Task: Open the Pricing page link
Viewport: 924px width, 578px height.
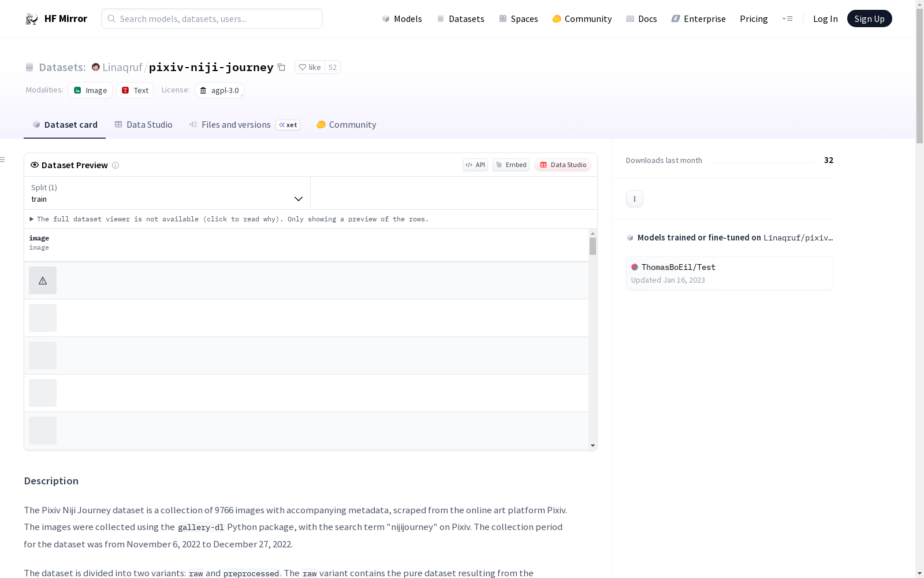Action: click(754, 18)
